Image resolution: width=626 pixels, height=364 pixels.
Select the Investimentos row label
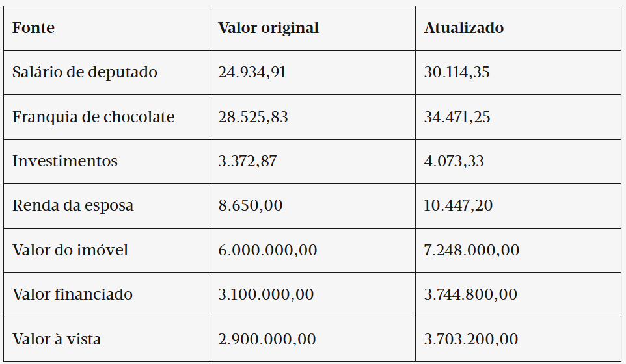coord(65,161)
